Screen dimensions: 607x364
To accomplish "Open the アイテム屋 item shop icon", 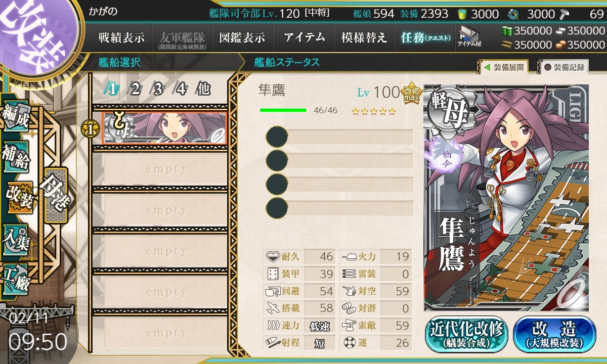I will 469,36.
